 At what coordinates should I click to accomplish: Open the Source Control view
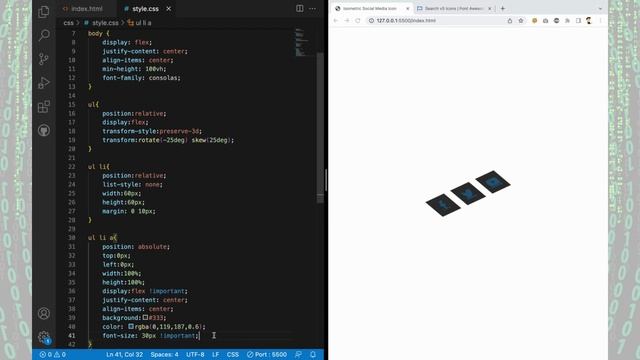coord(44,59)
